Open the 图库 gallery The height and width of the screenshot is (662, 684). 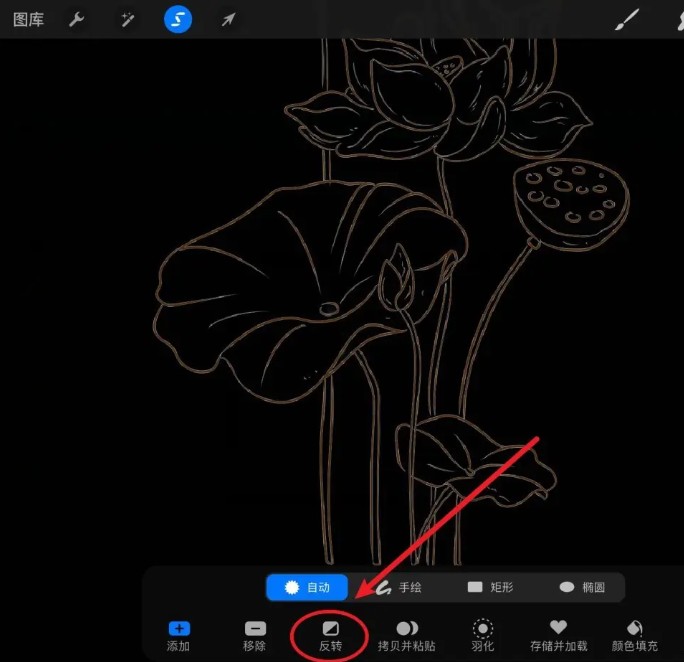point(28,20)
